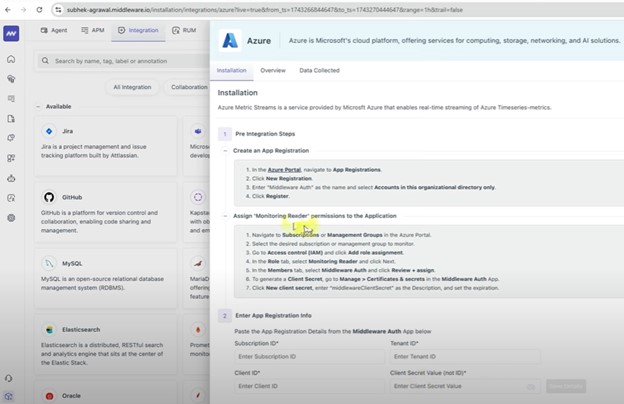Select the Collaboration filter chip
Viewport: 624px width, 404px height.
[189, 87]
